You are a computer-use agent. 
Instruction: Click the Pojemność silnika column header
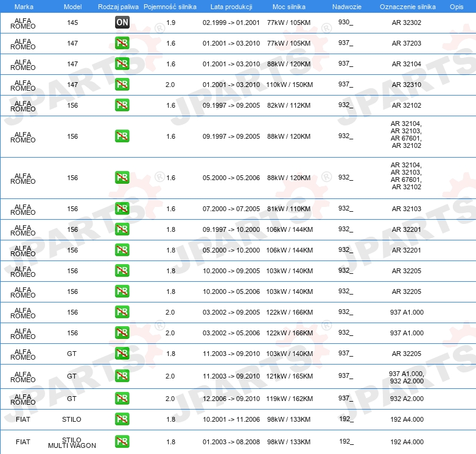point(170,7)
